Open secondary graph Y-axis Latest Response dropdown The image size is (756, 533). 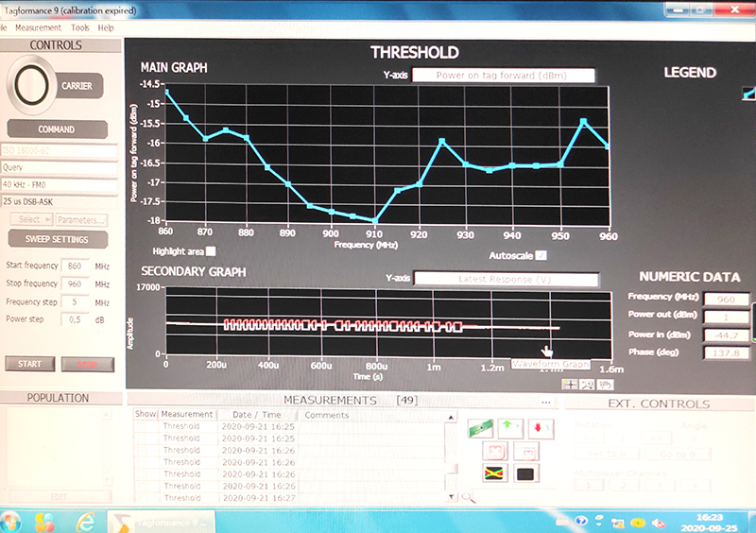pyautogui.click(x=506, y=280)
